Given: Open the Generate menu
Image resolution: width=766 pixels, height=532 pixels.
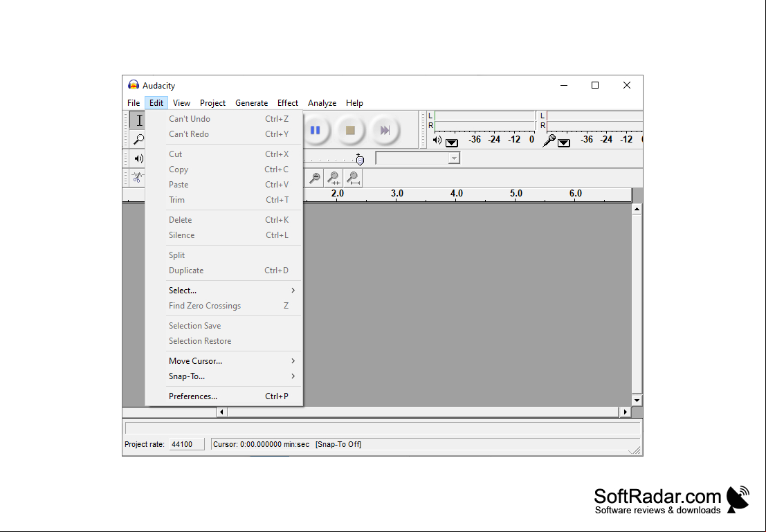Looking at the screenshot, I should (x=252, y=102).
